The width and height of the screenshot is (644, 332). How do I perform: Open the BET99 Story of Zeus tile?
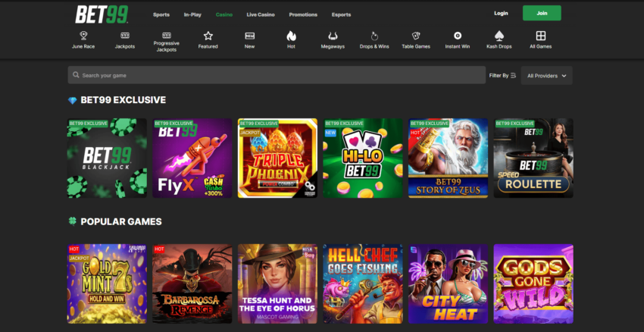pyautogui.click(x=448, y=158)
